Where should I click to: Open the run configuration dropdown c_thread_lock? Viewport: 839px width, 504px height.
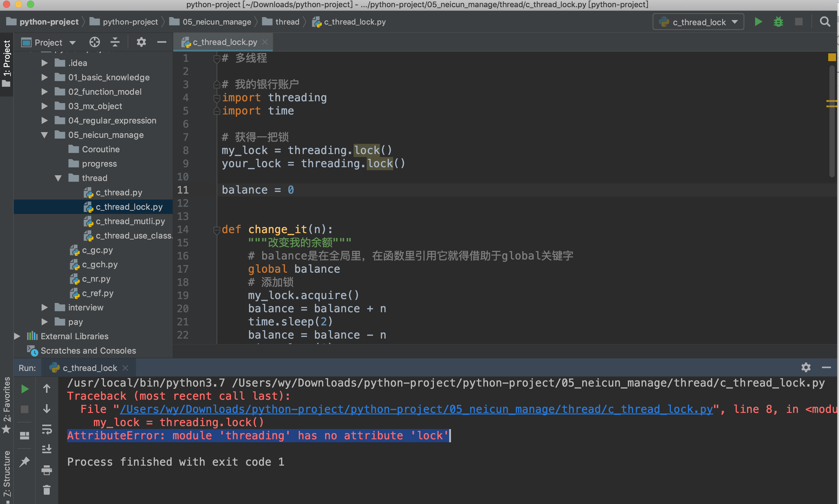point(698,22)
